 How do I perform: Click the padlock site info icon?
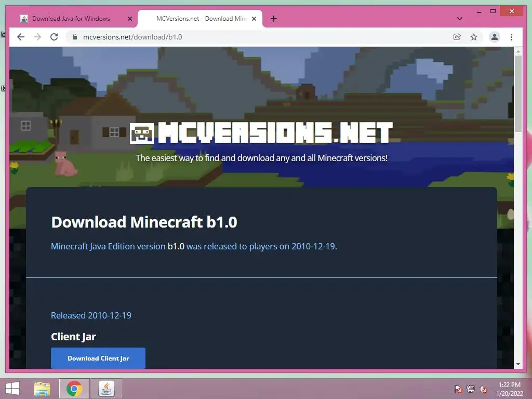tap(75, 37)
